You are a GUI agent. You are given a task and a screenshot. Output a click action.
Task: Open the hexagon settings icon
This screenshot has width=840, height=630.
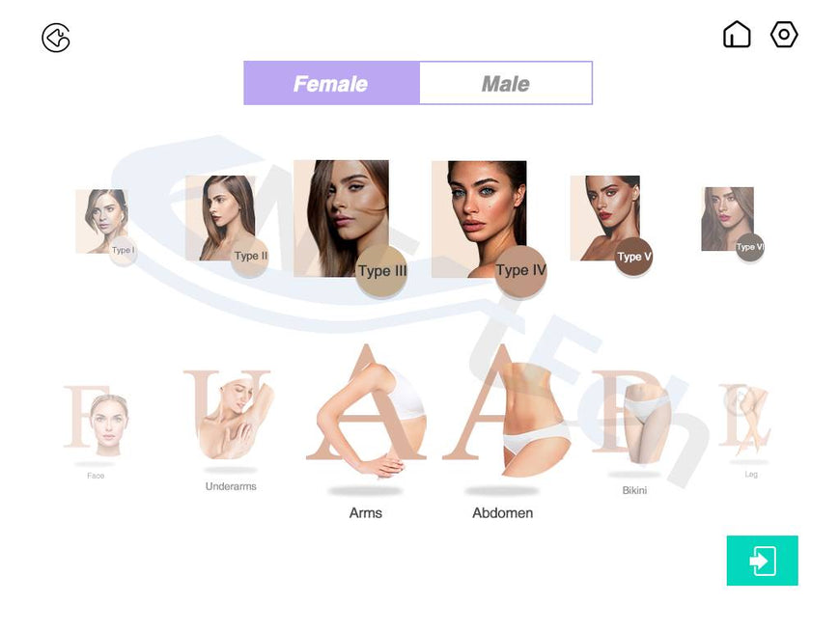tap(784, 35)
